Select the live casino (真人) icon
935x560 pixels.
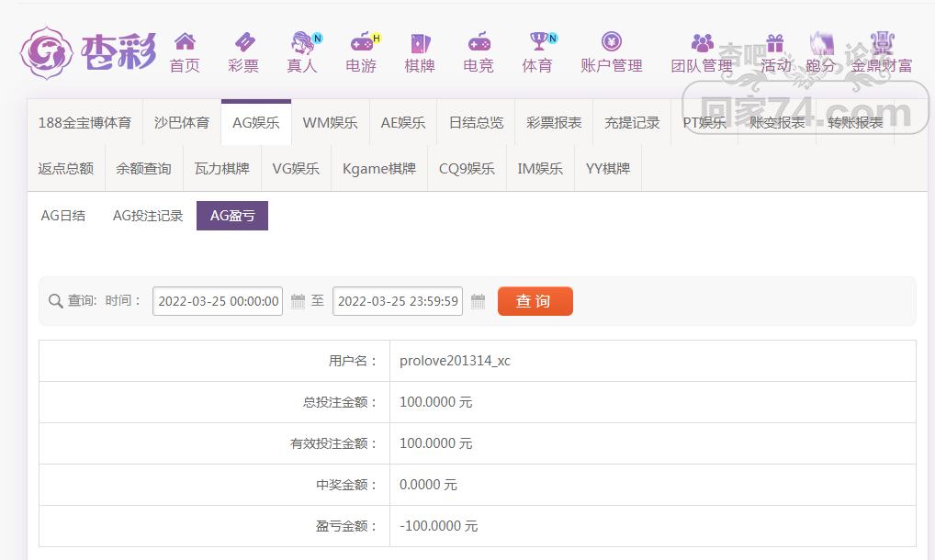tap(302, 42)
